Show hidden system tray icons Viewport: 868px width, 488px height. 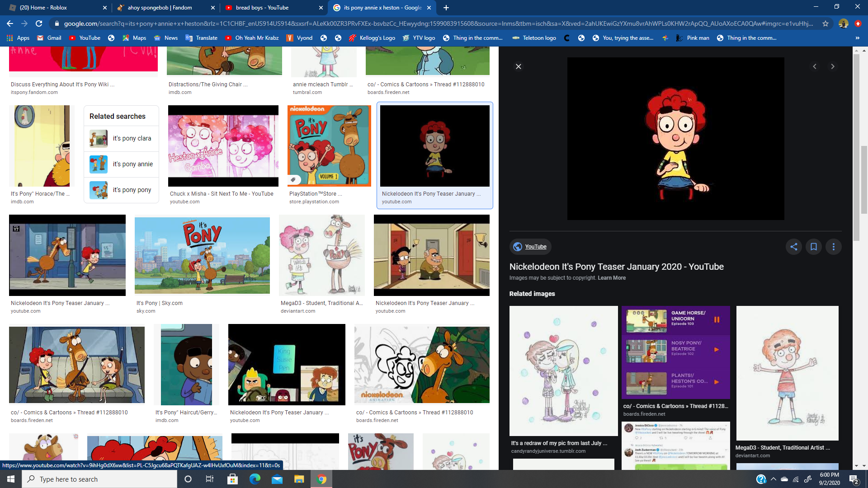(x=773, y=479)
